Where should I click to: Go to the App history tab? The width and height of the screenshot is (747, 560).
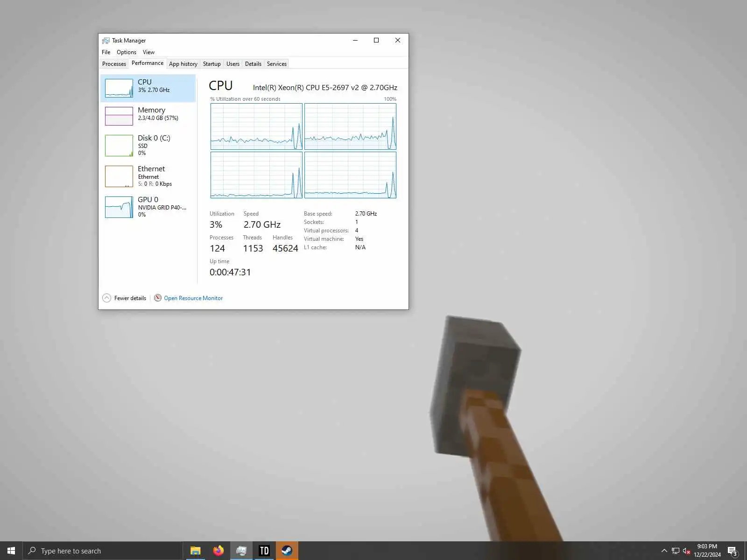tap(183, 64)
